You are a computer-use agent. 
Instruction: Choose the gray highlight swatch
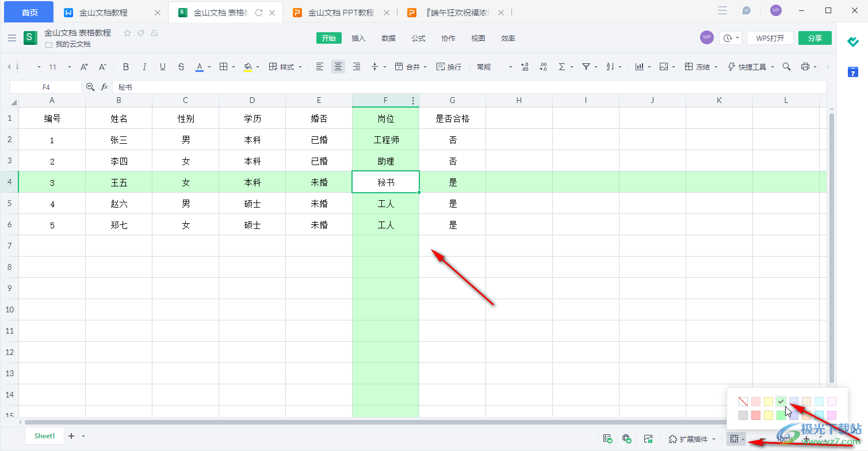743,415
